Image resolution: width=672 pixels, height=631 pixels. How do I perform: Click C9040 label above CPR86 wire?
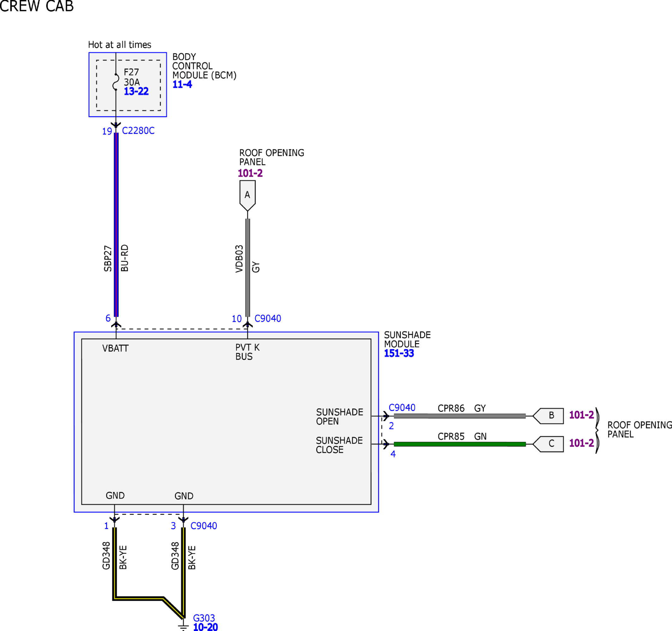(402, 408)
